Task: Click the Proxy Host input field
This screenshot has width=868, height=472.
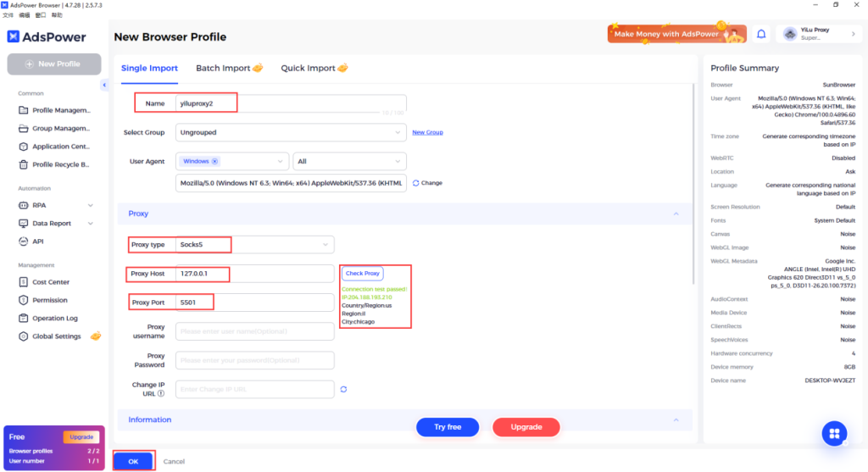Action: coord(254,274)
